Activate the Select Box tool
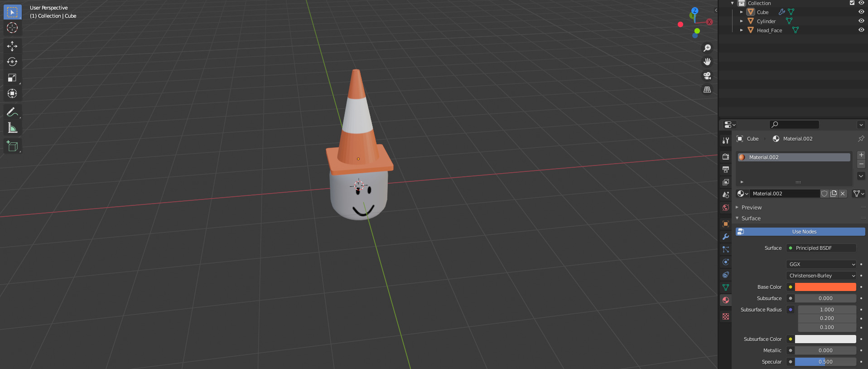 (x=12, y=12)
